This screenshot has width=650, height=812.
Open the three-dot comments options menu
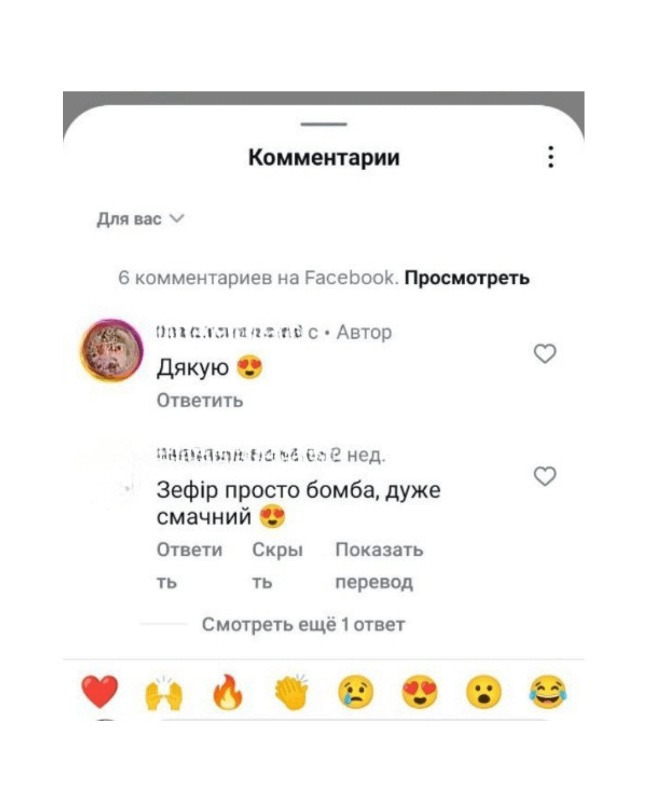pyautogui.click(x=550, y=157)
